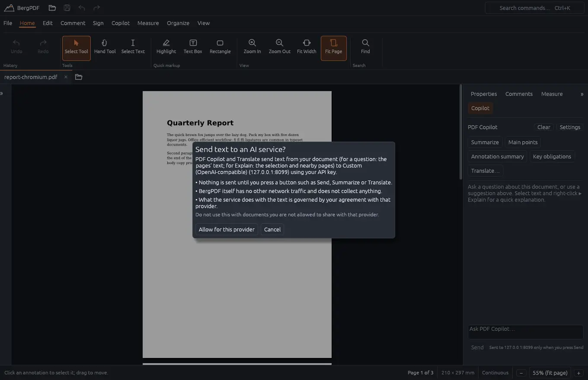Click the minus zoom stepper in status bar

pos(521,373)
